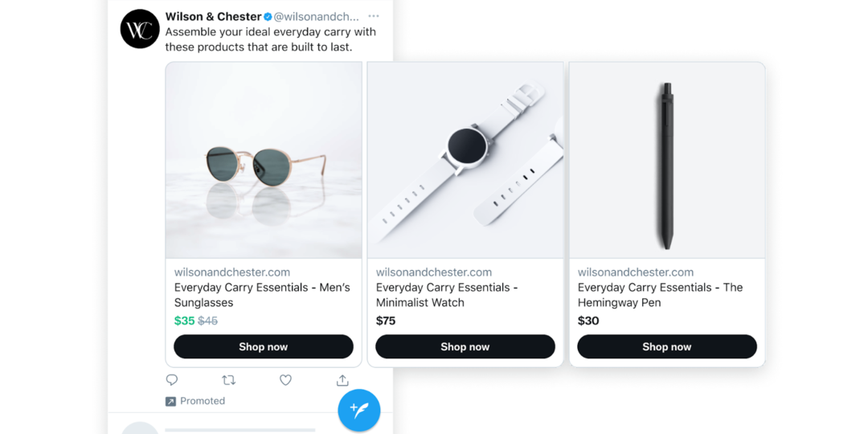
Task: Click the Minimalist Watch product title
Action: coord(447,295)
